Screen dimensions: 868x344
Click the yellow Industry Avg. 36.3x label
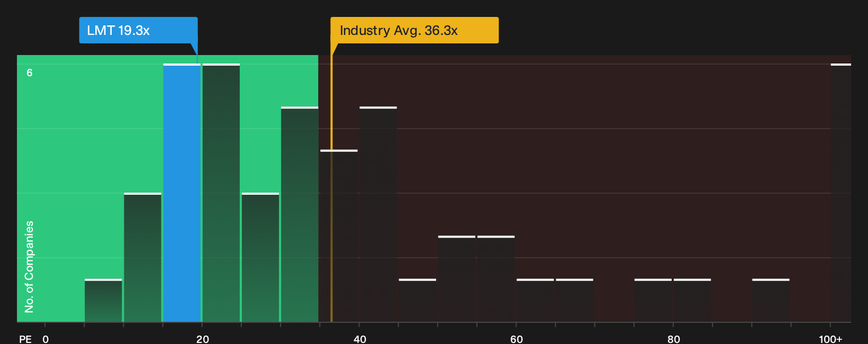point(414,30)
